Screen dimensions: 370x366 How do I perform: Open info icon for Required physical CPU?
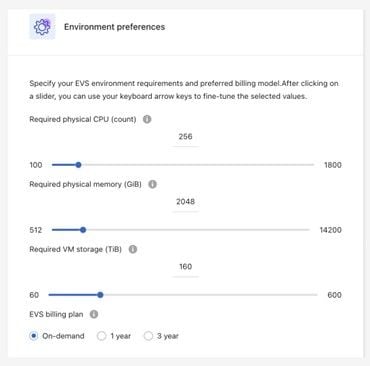pyautogui.click(x=147, y=119)
